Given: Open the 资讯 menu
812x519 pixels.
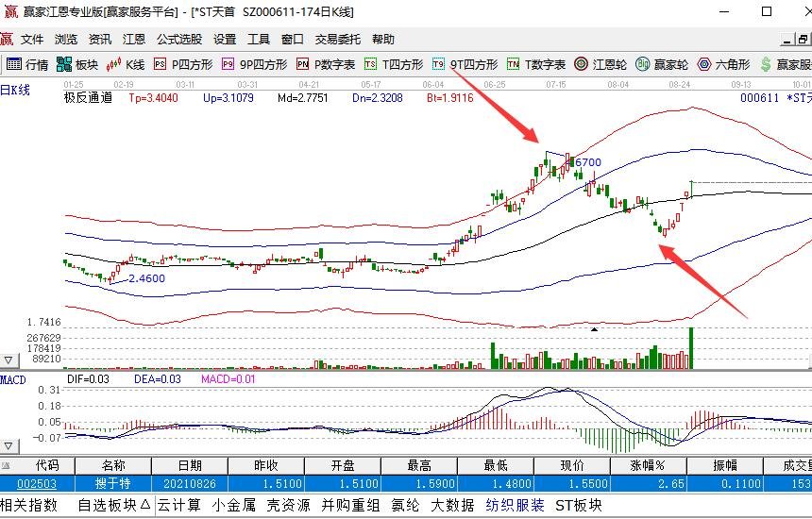Looking at the screenshot, I should tap(100, 40).
